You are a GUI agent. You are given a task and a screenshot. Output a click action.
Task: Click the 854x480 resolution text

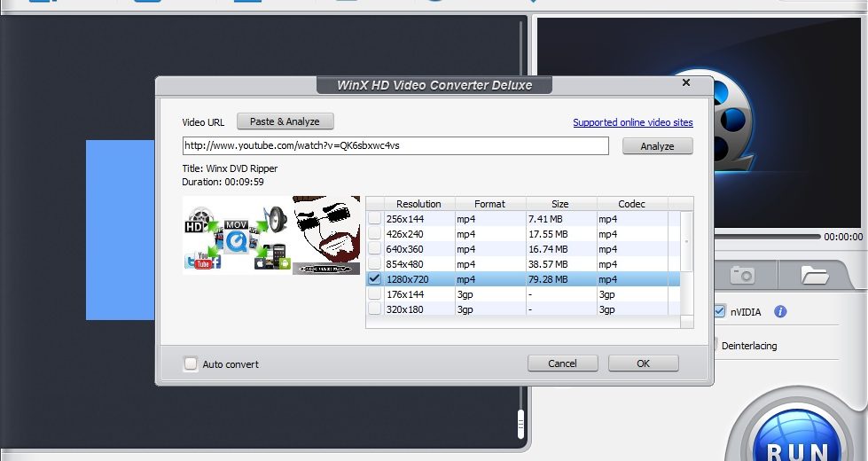[404, 264]
